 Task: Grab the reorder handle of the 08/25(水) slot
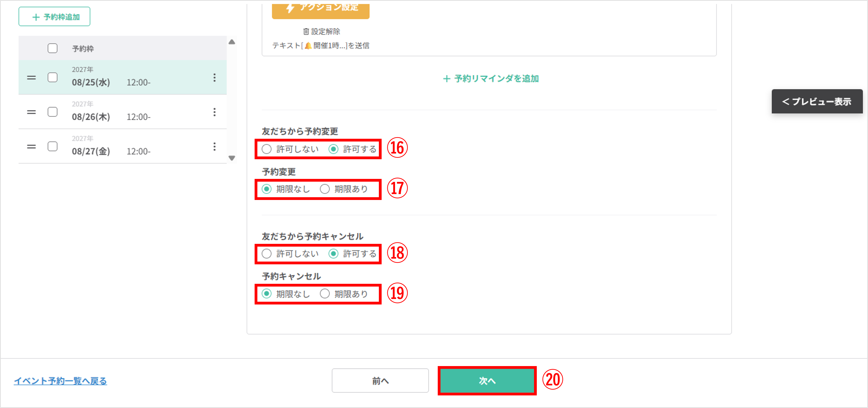[31, 78]
